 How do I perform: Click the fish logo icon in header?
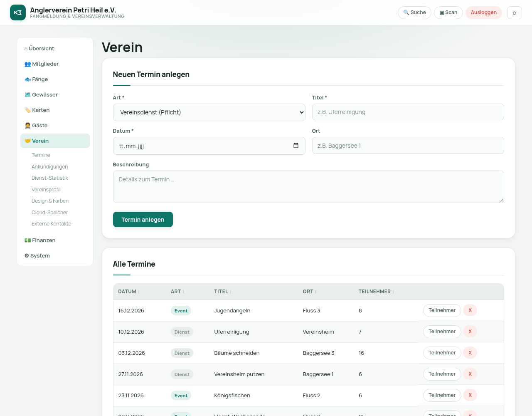(18, 12)
